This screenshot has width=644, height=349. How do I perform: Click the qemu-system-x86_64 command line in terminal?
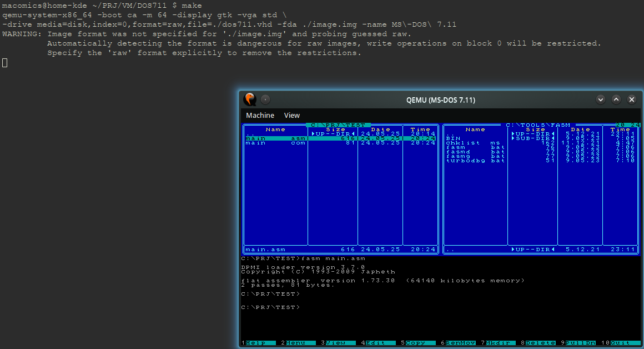point(144,15)
